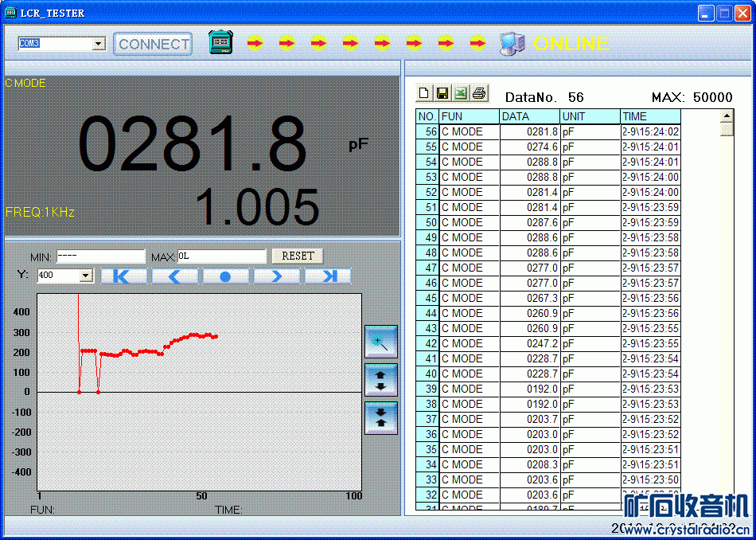Click the graph zoom magnifier button
Screen dimensions: 756x540
[380, 342]
